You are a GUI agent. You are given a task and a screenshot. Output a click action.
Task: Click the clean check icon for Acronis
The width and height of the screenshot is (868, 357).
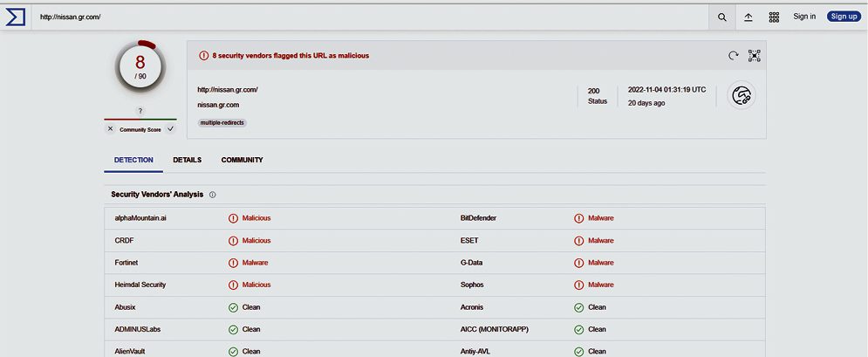pos(578,307)
